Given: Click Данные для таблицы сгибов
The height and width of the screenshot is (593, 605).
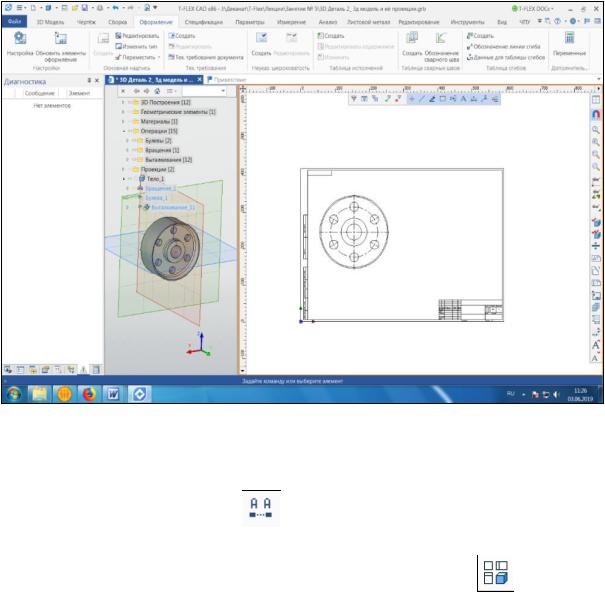Looking at the screenshot, I should pos(510,57).
